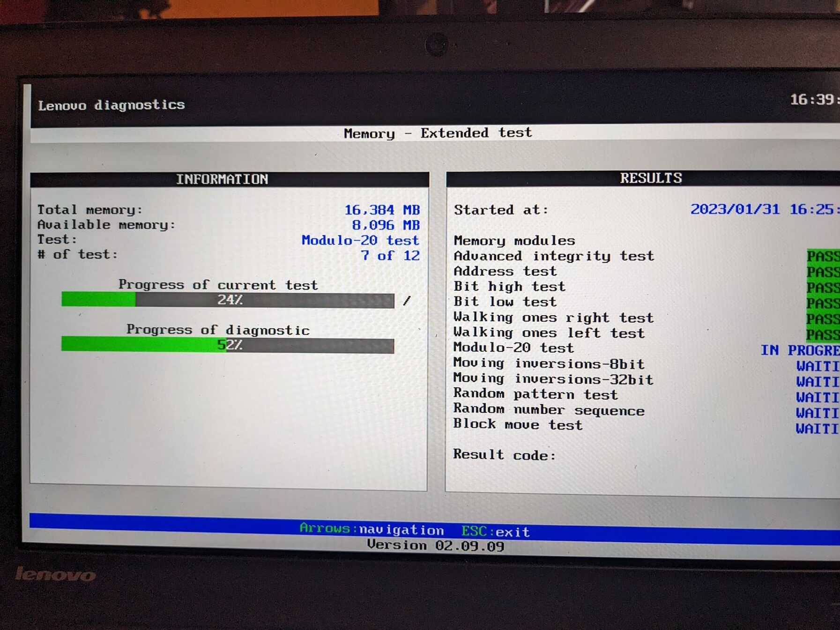Click the 52% diagnostic progress bar
This screenshot has height=630, width=840.
click(228, 345)
